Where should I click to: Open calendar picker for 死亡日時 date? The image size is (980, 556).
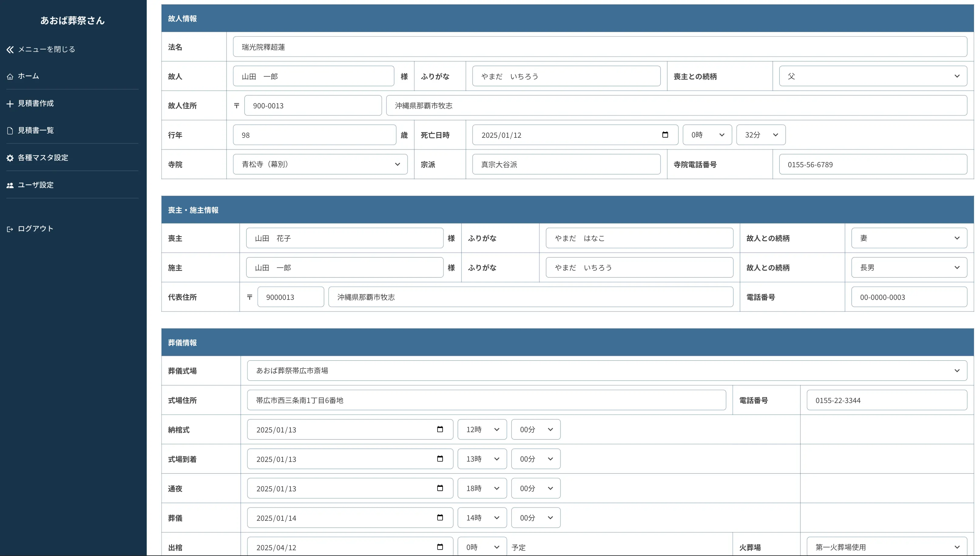[665, 135]
